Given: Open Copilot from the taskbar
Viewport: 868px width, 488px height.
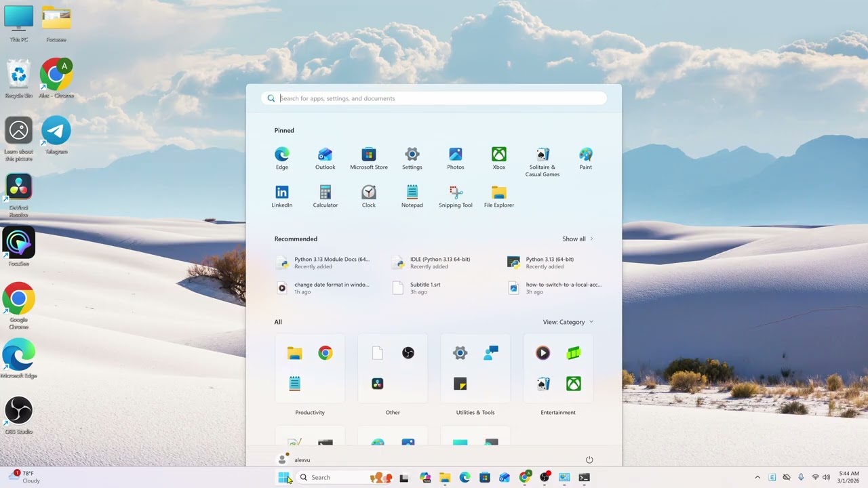Looking at the screenshot, I should 425,477.
